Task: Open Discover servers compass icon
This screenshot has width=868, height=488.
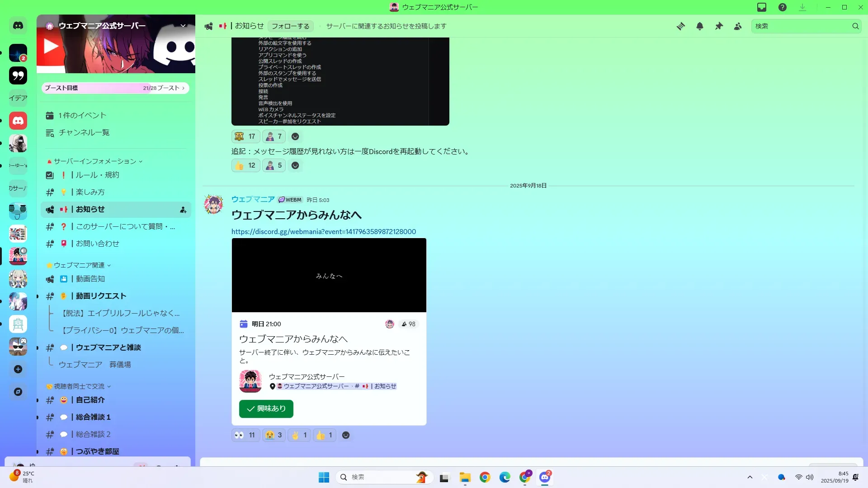Action: (x=18, y=392)
